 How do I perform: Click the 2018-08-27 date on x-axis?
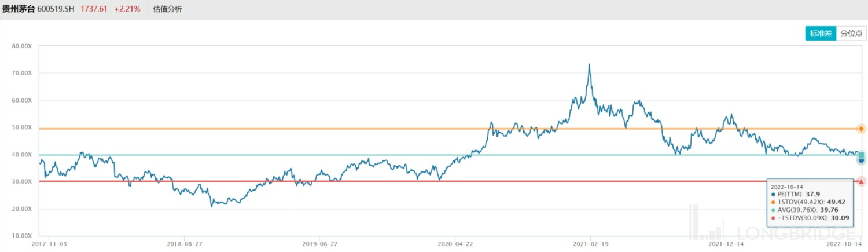184,244
